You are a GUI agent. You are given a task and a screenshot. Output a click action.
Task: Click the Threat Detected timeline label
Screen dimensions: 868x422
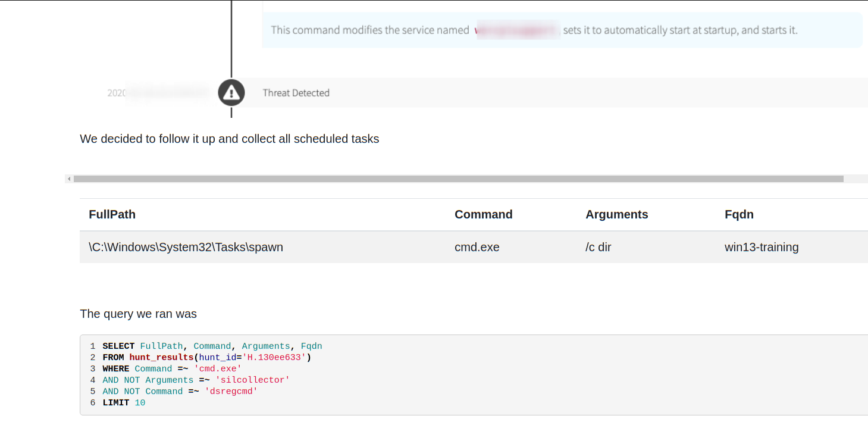point(296,93)
